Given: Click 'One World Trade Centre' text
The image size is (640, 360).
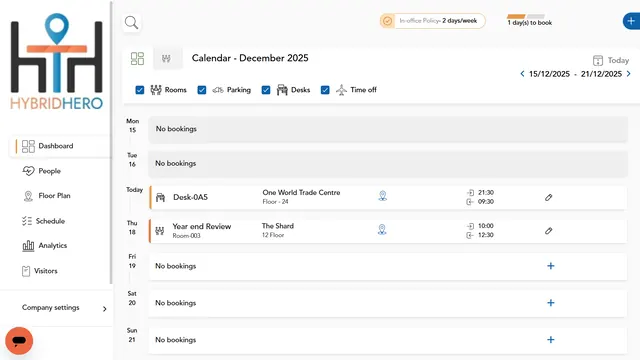Looking at the screenshot, I should (x=301, y=193).
